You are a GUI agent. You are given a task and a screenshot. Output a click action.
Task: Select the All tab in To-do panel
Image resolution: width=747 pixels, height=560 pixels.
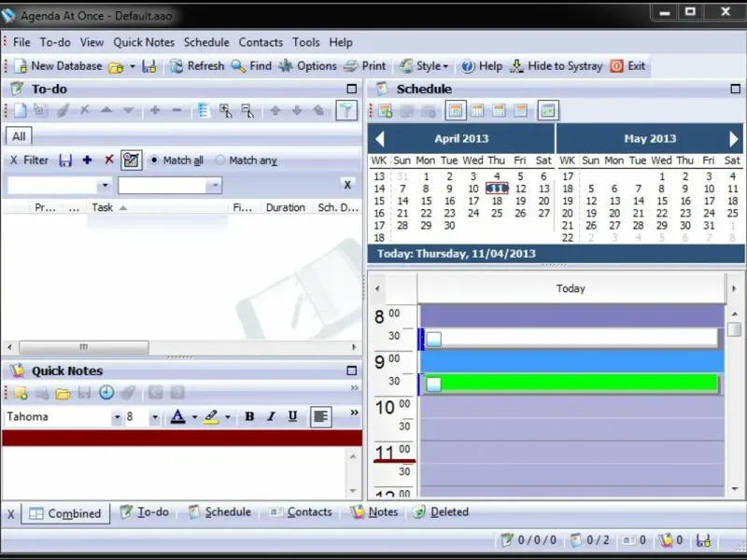point(19,136)
